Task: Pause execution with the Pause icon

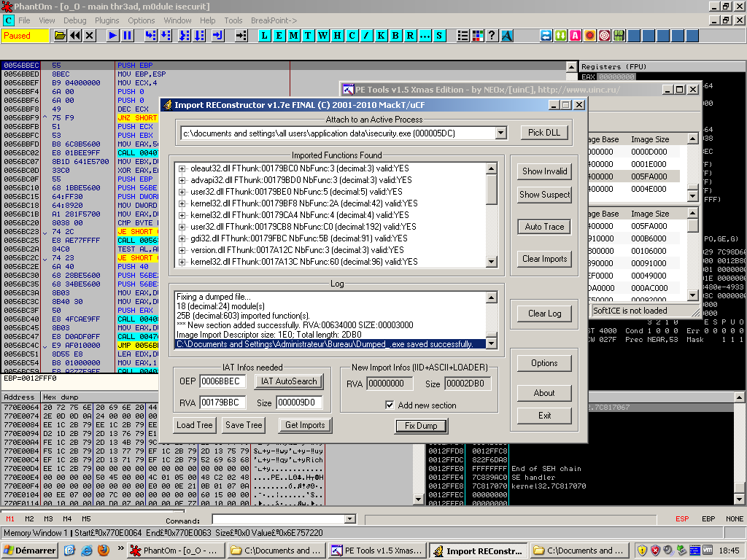Action: (127, 36)
